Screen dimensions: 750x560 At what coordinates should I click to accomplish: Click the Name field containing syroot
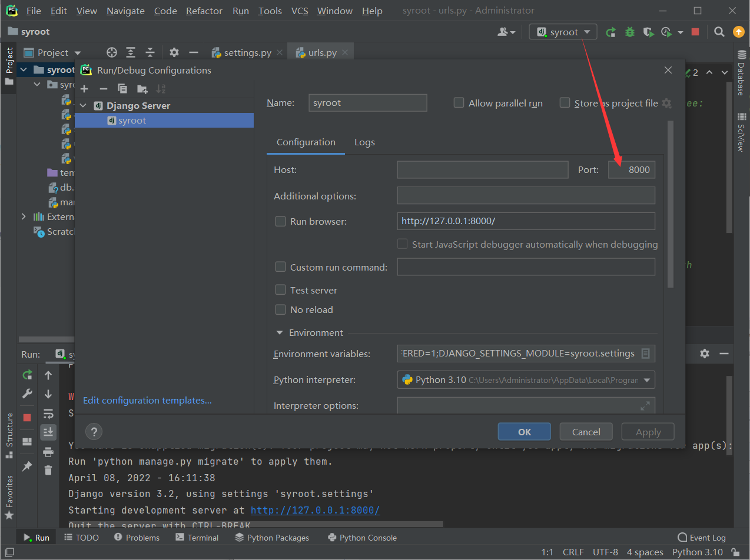click(x=368, y=103)
